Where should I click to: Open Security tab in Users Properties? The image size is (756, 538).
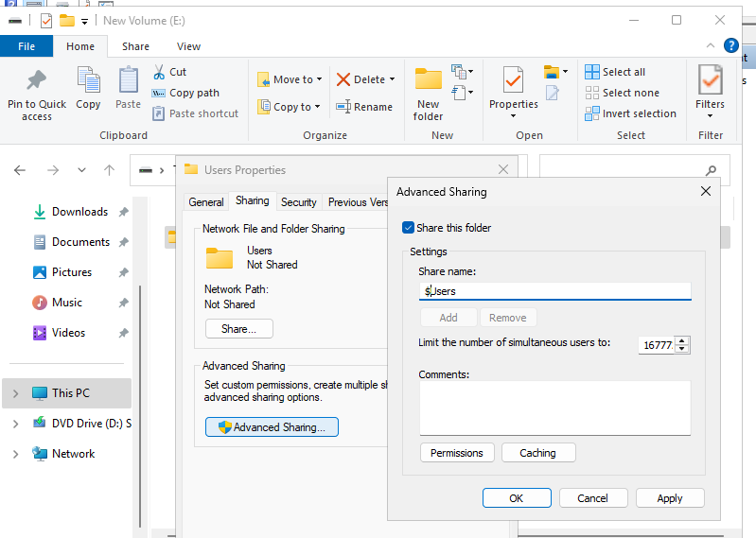[x=298, y=202]
